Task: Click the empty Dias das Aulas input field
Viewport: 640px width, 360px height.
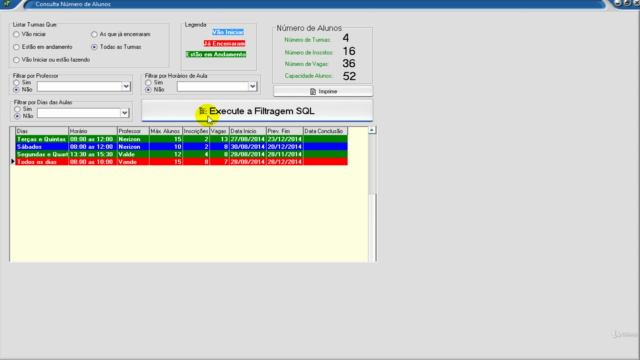Action: coord(79,113)
